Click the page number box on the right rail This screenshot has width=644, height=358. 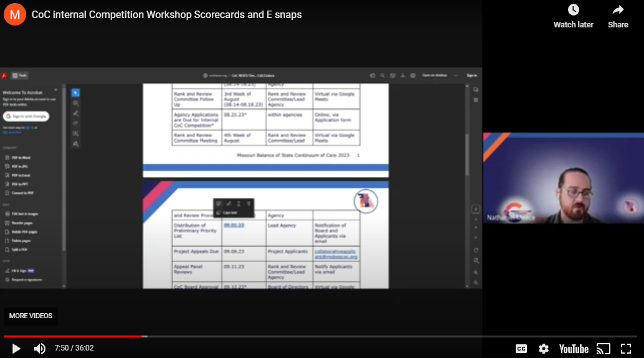coord(476,209)
